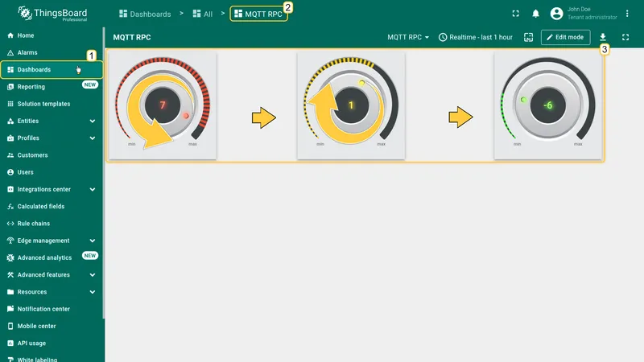The width and height of the screenshot is (644, 362).
Task: Click the Advanced analytics icon
Action: 10,257
